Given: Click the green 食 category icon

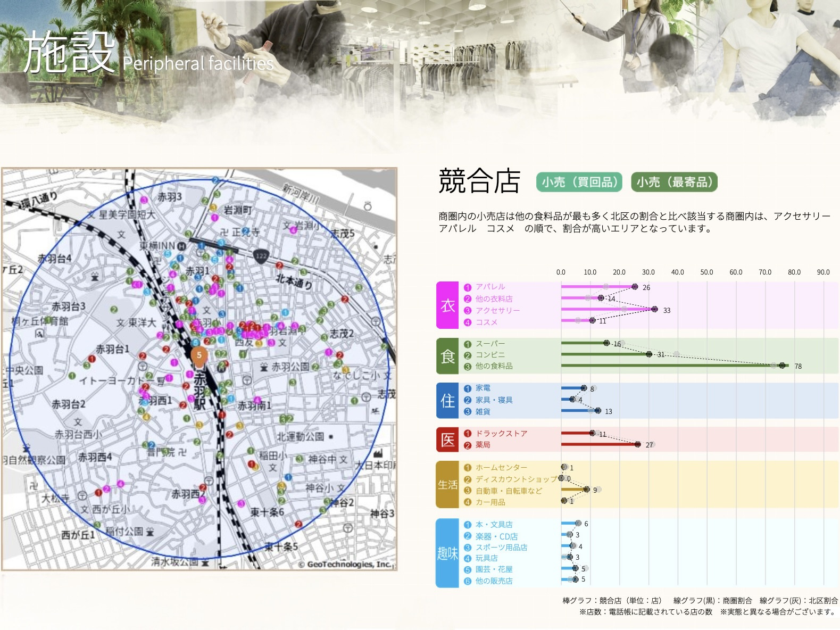Looking at the screenshot, I should (447, 356).
